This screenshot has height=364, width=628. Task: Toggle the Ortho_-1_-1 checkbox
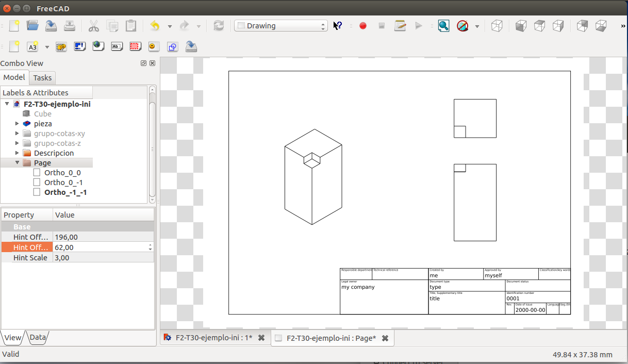click(37, 192)
